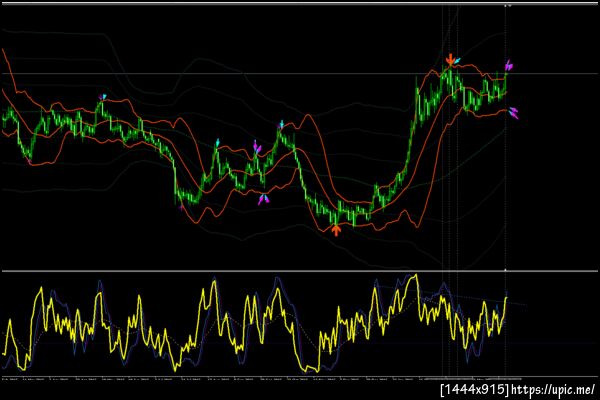Click the magenta-cyan arrow pair below the mid-chart dip
The width and height of the screenshot is (600, 400).
point(263,199)
